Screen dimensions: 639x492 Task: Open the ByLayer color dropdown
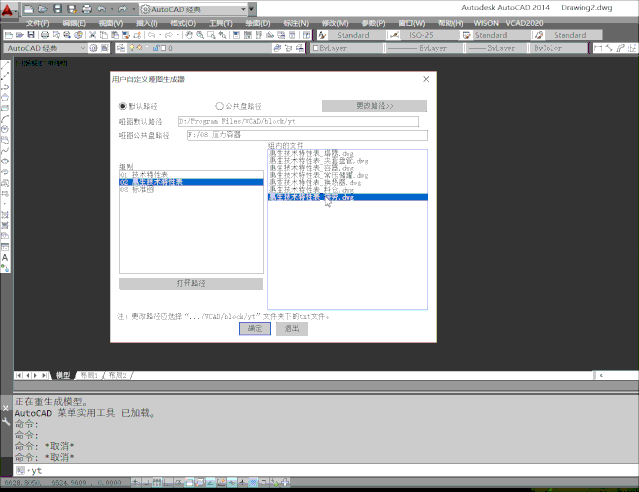tap(348, 48)
